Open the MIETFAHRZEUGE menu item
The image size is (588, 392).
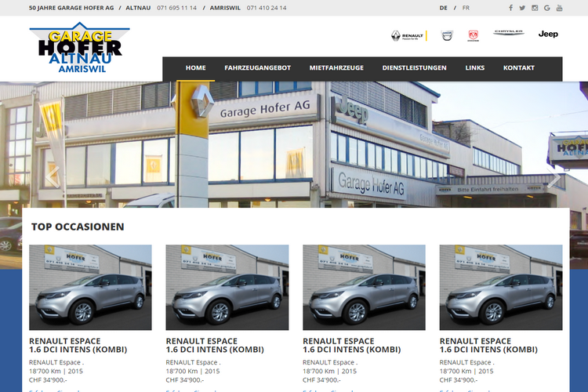click(x=336, y=68)
